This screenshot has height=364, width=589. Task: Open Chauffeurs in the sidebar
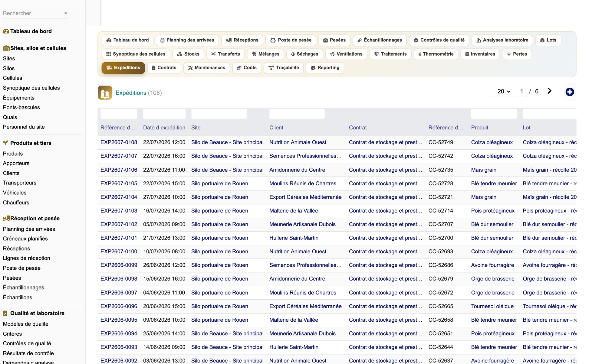[16, 203]
